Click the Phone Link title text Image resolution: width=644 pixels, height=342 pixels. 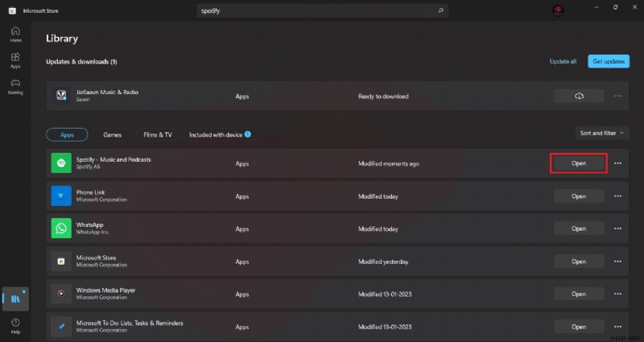point(90,192)
